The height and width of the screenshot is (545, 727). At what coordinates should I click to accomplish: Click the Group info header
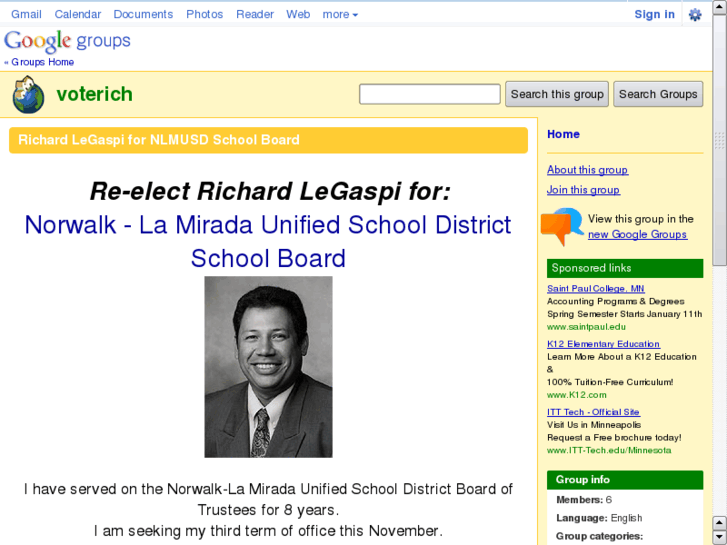(x=625, y=480)
